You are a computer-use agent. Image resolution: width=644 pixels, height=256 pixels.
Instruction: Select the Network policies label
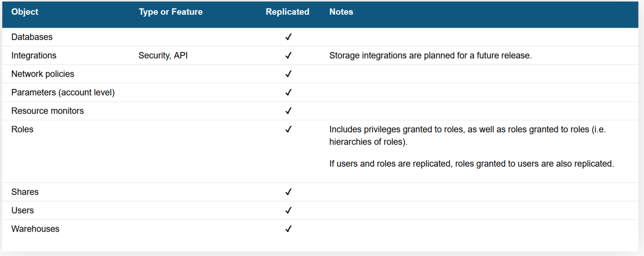coord(42,74)
